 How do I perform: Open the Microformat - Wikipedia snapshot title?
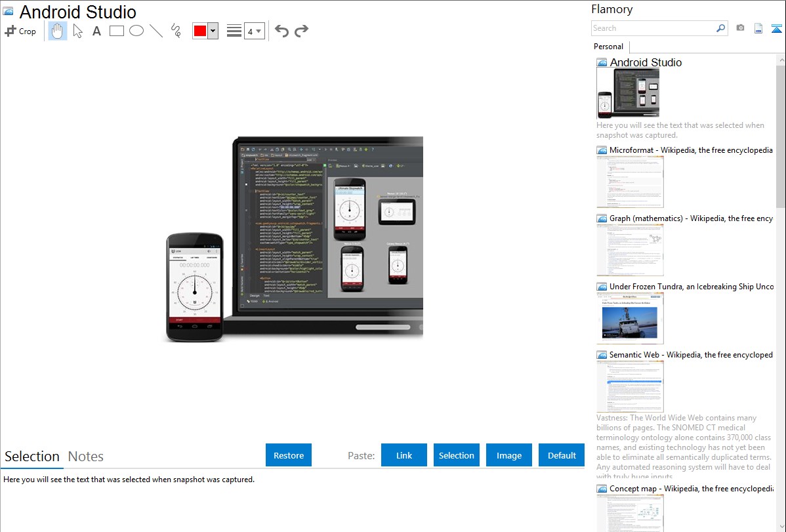click(691, 150)
